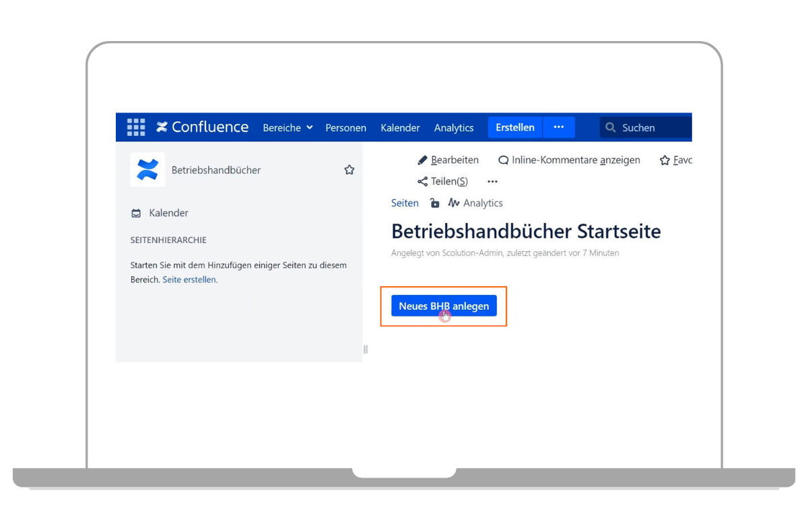This screenshot has width=808, height=532.
Task: Show inline comments via Inline-Kommentare anzeigen
Action: tap(569, 160)
